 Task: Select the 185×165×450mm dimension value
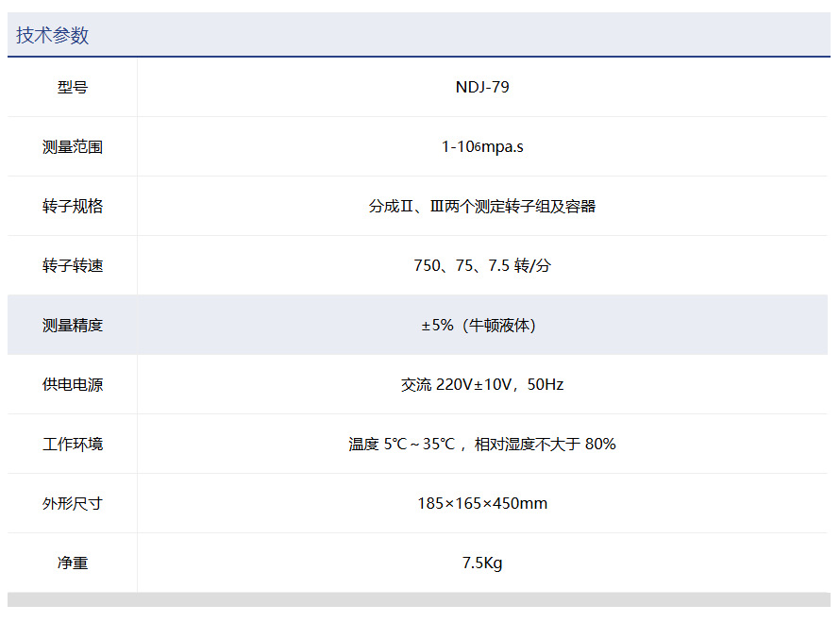pyautogui.click(x=482, y=504)
